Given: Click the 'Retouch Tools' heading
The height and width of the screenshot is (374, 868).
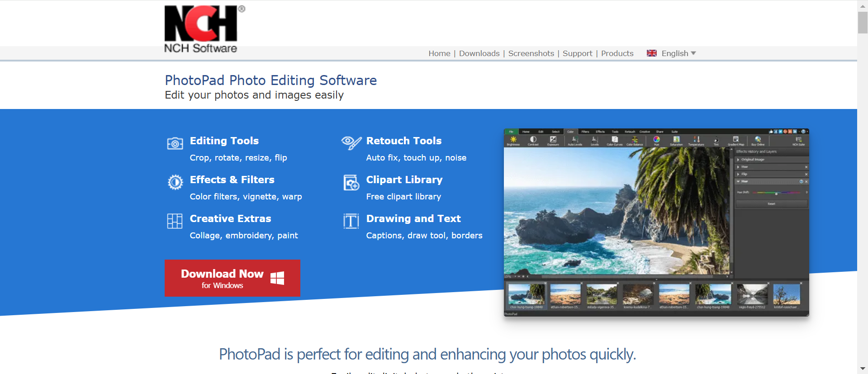Looking at the screenshot, I should click(x=404, y=141).
